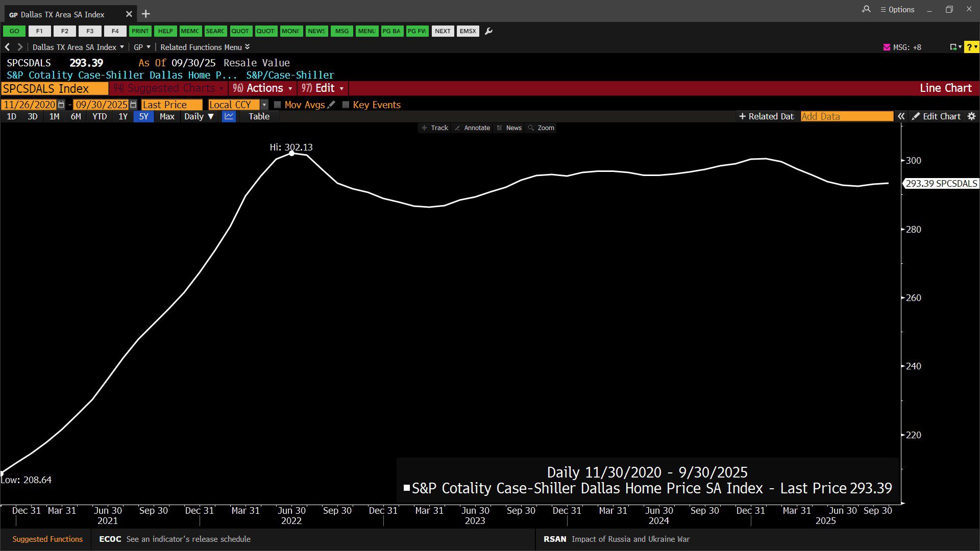Viewport: 980px width, 551px height.
Task: Activate the Track crosshair toggle
Action: point(434,128)
